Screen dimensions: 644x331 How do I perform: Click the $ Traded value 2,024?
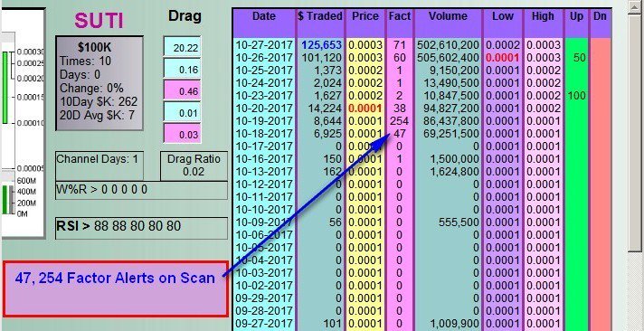(328, 83)
